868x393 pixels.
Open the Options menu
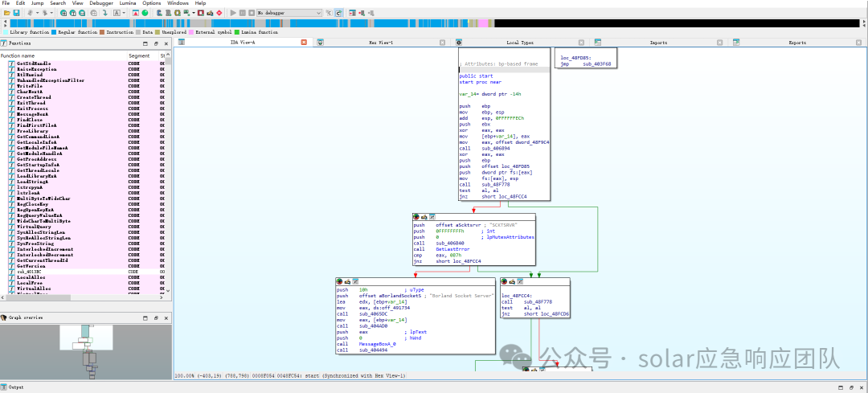pos(152,3)
